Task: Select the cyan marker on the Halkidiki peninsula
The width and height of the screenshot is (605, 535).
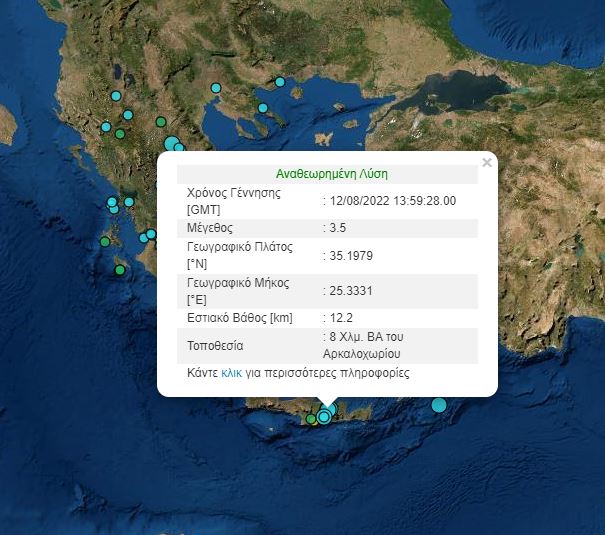Action: click(x=263, y=108)
